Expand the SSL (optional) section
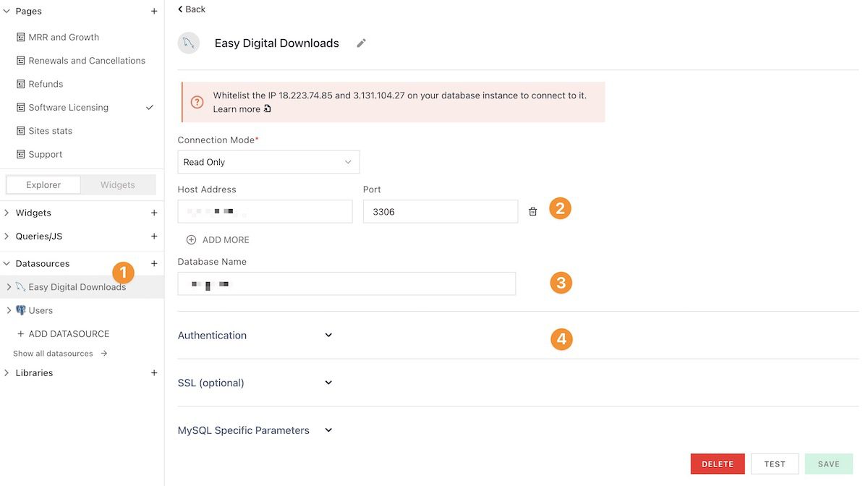Image resolution: width=868 pixels, height=486 pixels. click(x=255, y=383)
